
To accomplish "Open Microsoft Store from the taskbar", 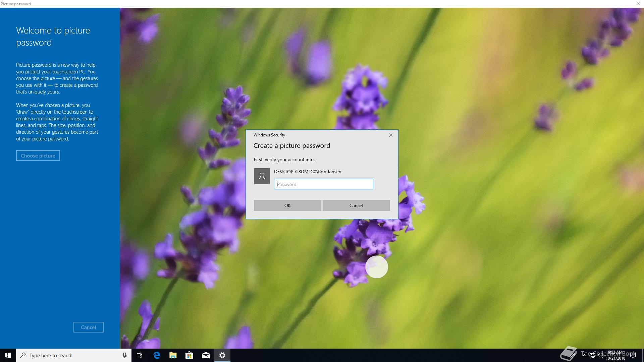I will coord(189,355).
